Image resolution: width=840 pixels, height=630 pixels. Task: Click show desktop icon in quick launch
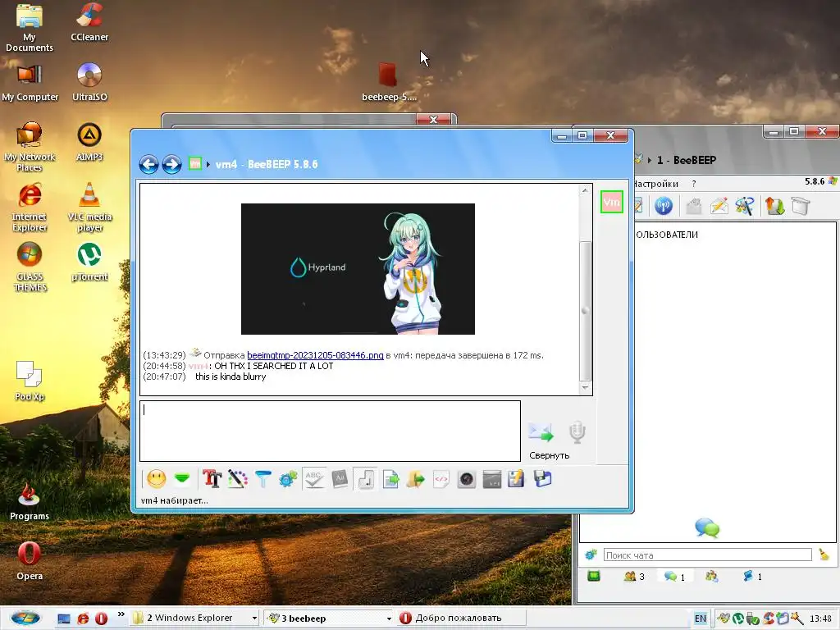pyautogui.click(x=64, y=619)
